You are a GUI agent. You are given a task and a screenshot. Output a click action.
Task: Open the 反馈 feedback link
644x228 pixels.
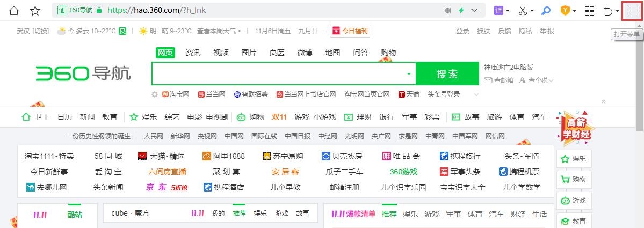[x=504, y=31]
